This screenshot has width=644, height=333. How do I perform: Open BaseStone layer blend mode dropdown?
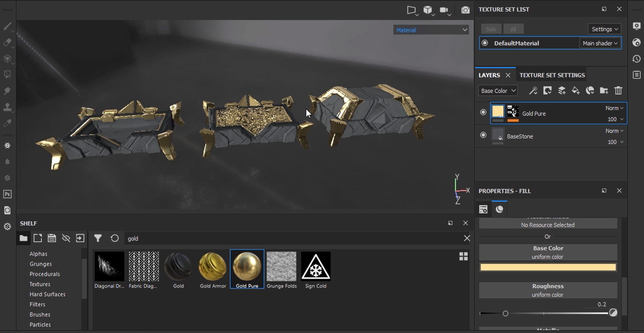click(x=614, y=131)
